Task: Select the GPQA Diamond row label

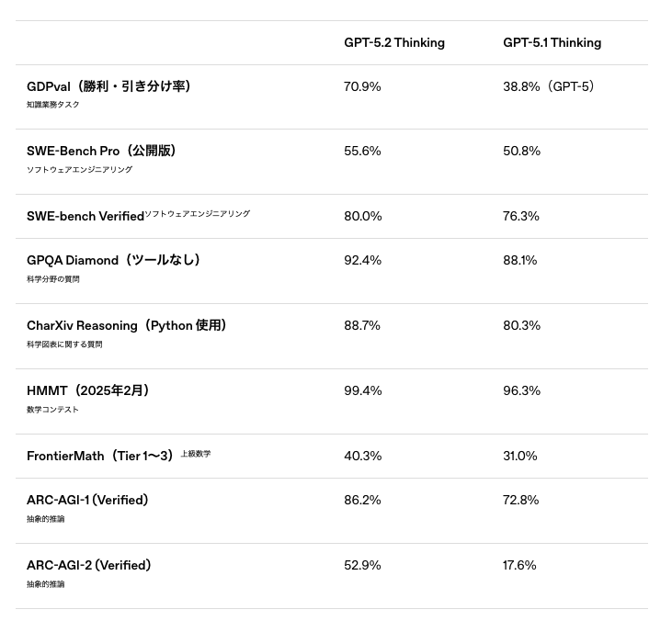Action: 113,261
